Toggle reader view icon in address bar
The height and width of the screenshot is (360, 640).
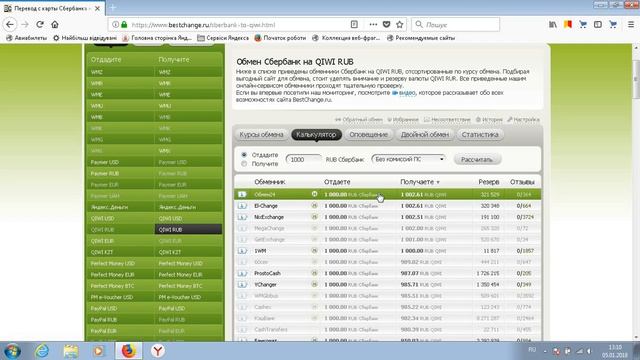pyautogui.click(x=354, y=24)
